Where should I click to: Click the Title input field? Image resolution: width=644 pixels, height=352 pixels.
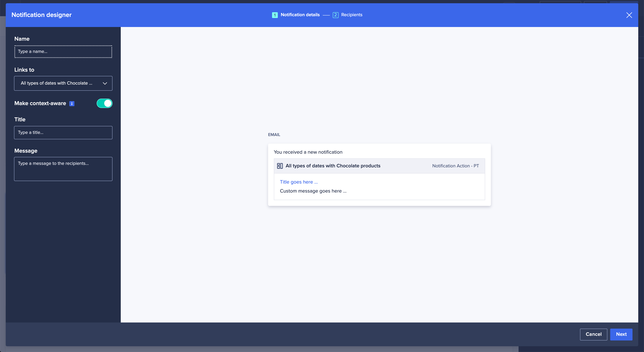click(x=63, y=132)
